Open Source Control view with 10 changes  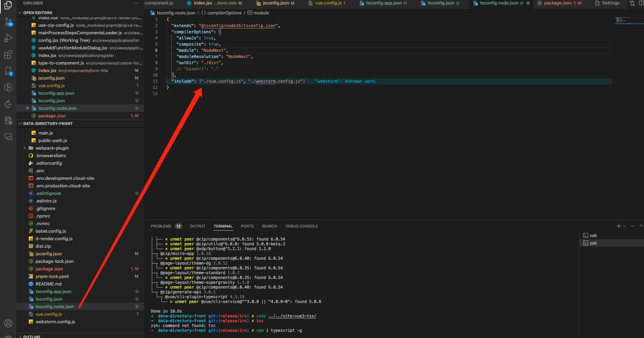[8, 22]
